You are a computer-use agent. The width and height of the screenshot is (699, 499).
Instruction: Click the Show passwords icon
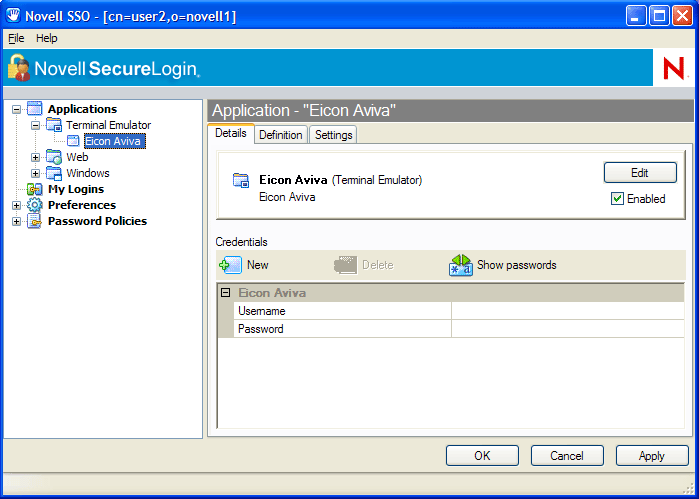[461, 265]
